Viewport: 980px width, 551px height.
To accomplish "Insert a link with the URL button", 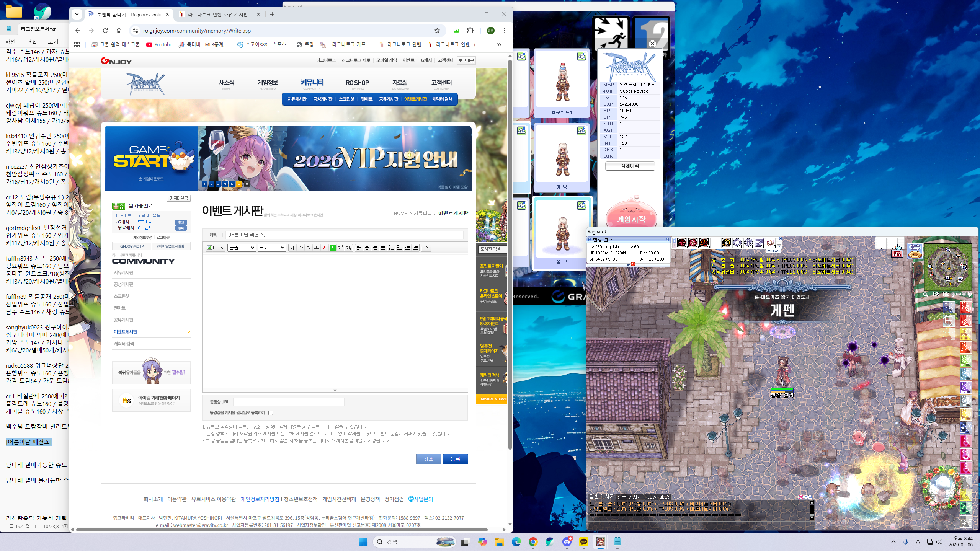I will pos(426,248).
